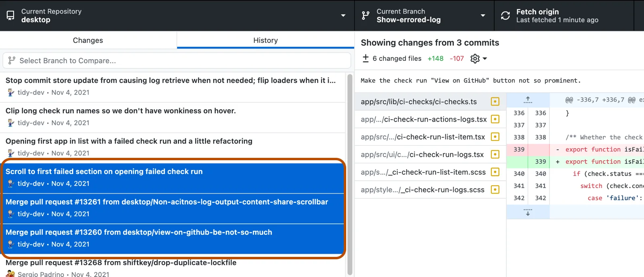
Task: Click the commit message about View on GitHub button
Action: pos(471,81)
